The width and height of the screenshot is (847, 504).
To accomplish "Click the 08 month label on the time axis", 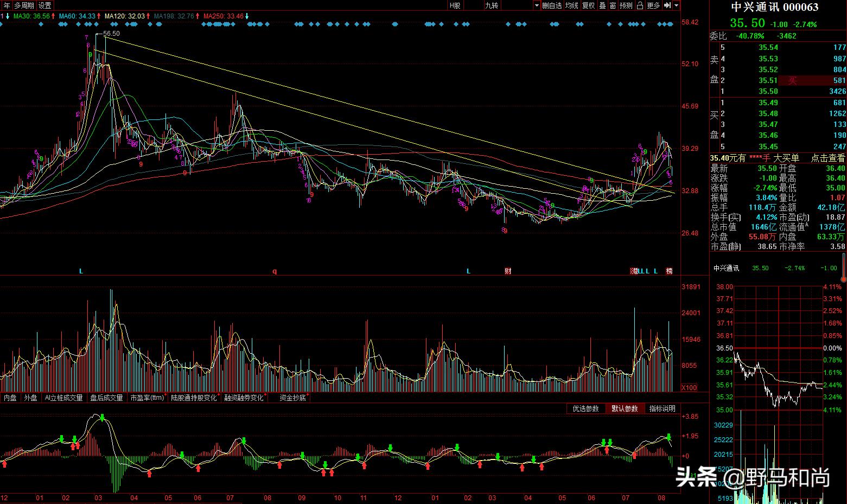I will pos(661,497).
